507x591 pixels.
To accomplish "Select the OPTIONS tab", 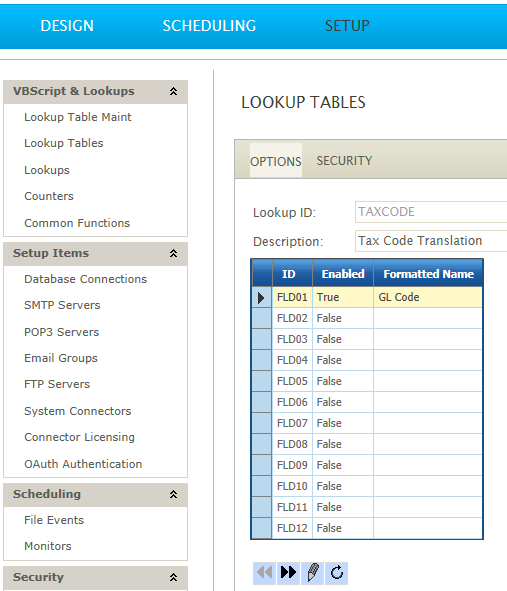I will click(276, 161).
